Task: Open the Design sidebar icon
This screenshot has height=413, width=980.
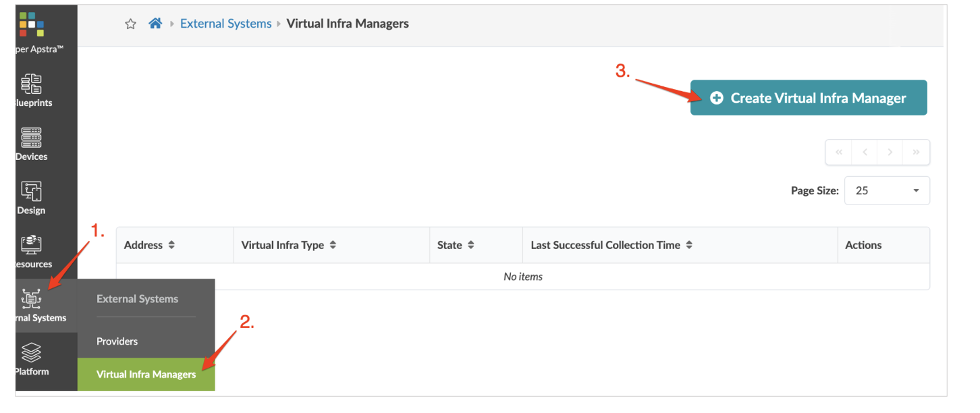Action: click(32, 191)
